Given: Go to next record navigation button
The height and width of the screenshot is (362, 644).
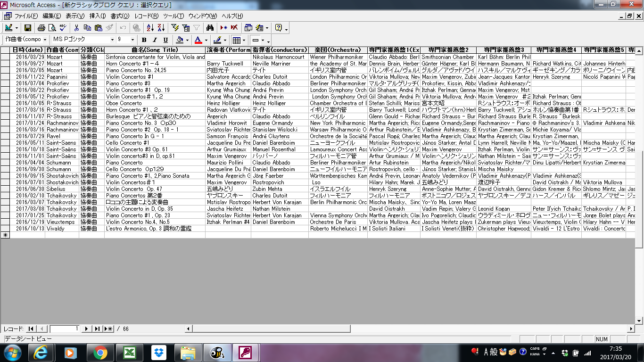Looking at the screenshot, I should (87, 329).
